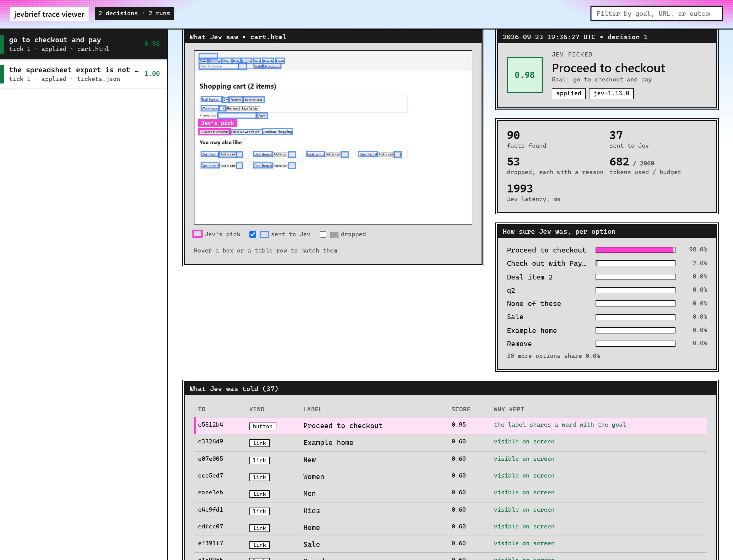Click the '1993 Jev latency, ms' stat

click(533, 193)
